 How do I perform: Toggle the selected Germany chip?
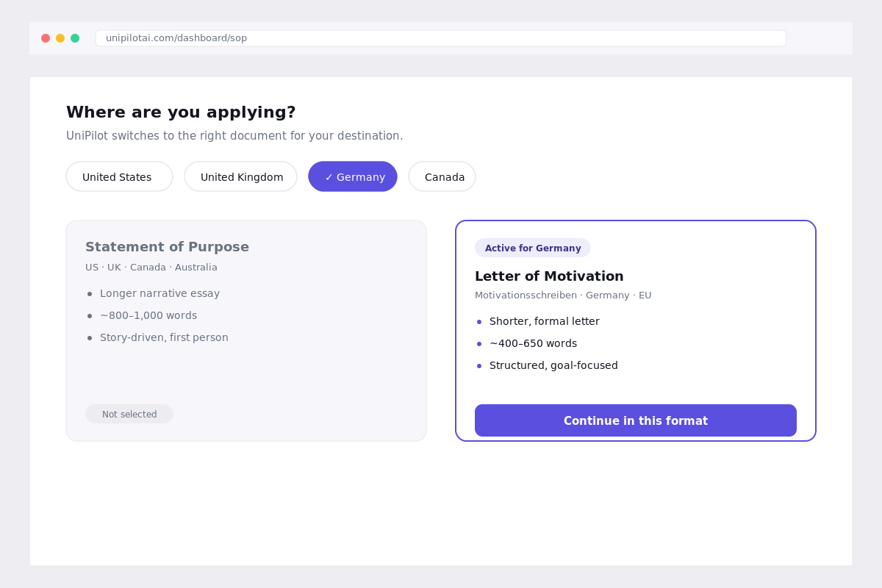pos(353,176)
